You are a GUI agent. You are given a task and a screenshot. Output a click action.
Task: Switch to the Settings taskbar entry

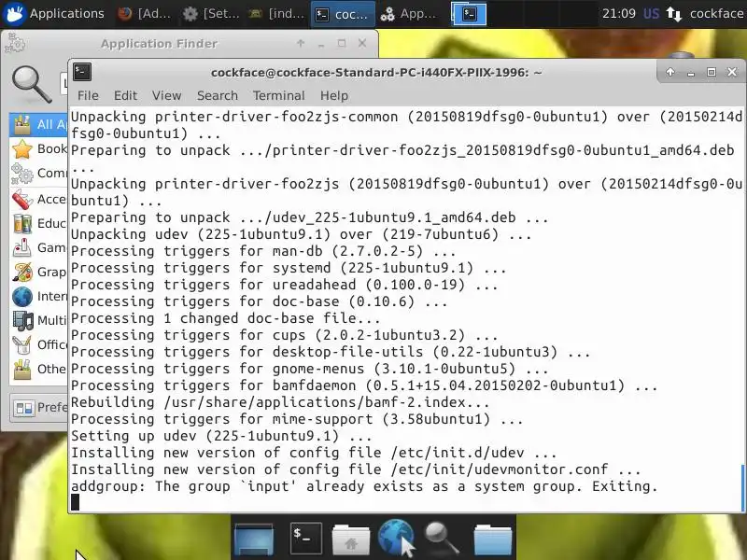coord(212,14)
